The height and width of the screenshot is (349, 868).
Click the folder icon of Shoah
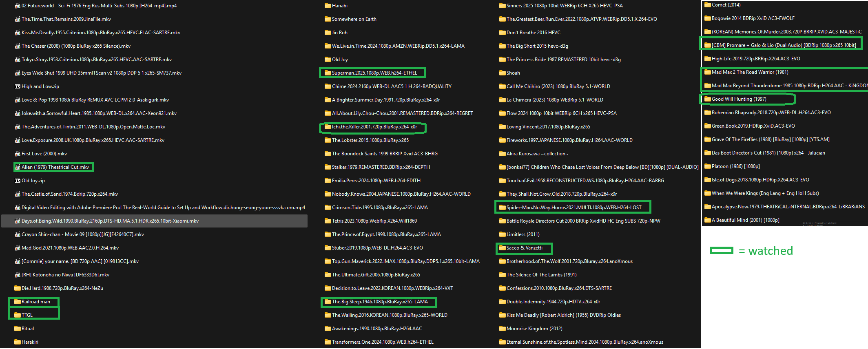503,73
